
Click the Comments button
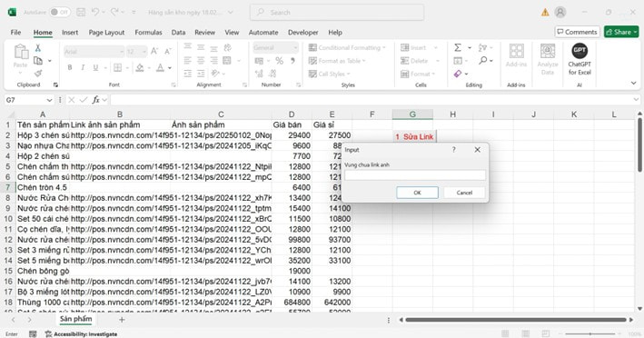tap(577, 32)
